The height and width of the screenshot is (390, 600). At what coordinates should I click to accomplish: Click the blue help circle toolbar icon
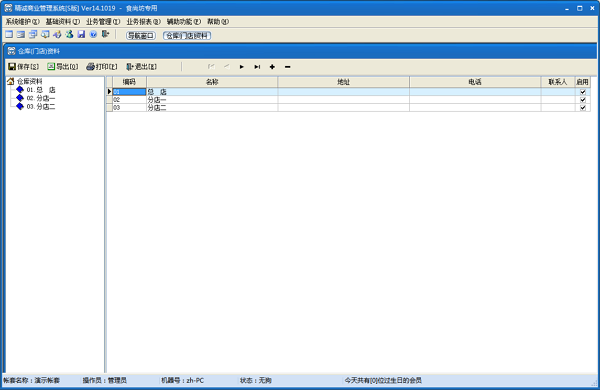point(93,34)
